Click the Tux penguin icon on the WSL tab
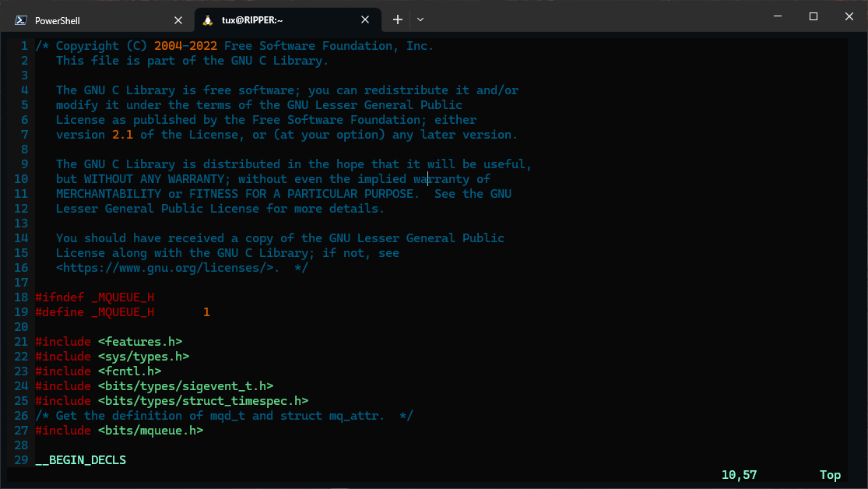This screenshot has width=868, height=489. (x=207, y=19)
